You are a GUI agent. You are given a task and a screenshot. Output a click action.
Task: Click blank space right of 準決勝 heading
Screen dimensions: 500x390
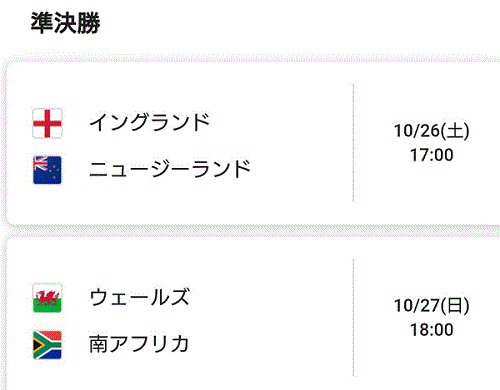tap(300, 23)
